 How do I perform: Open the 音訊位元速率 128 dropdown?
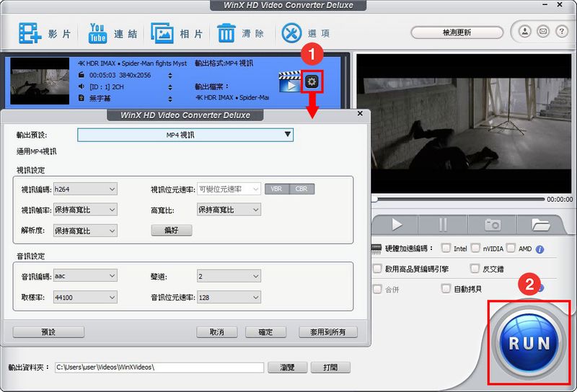point(229,297)
